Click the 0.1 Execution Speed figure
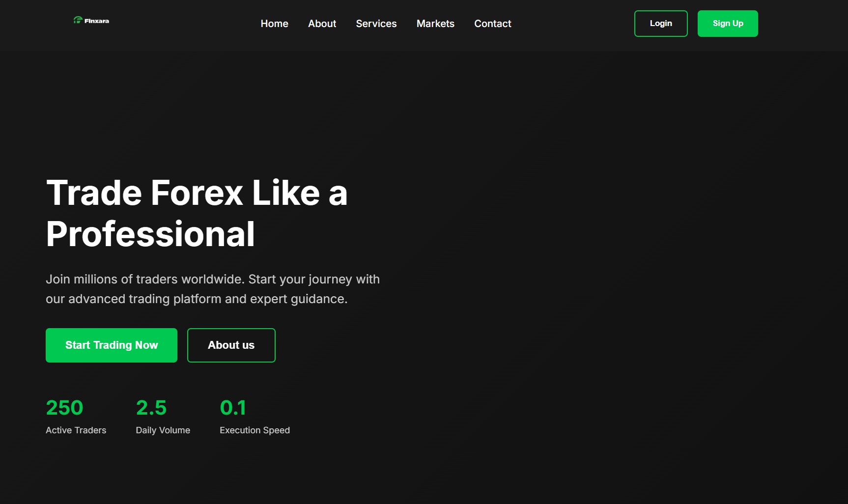Screen dimensions: 848x504 [234, 407]
